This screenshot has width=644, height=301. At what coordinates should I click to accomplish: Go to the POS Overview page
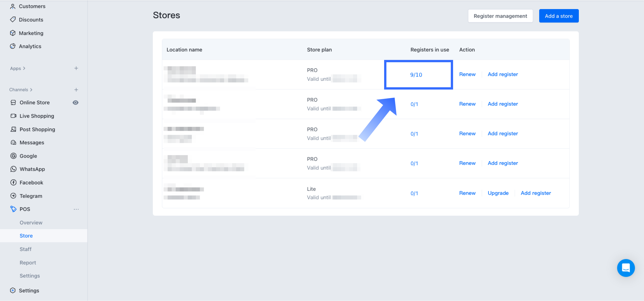(x=31, y=223)
